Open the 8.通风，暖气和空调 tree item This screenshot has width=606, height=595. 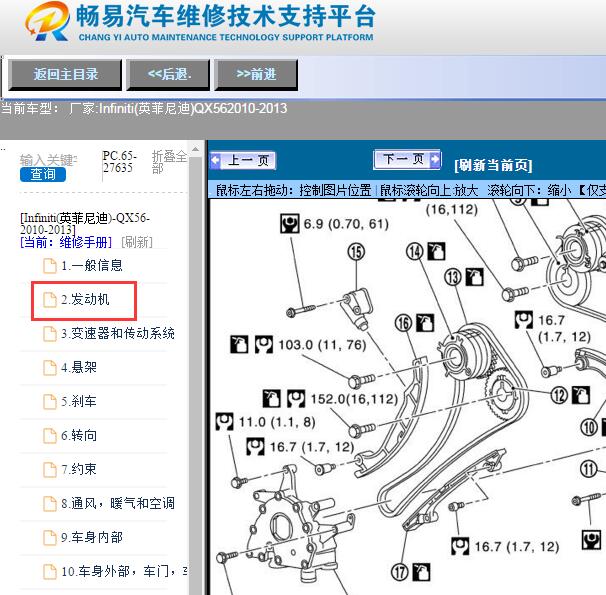coord(117,503)
